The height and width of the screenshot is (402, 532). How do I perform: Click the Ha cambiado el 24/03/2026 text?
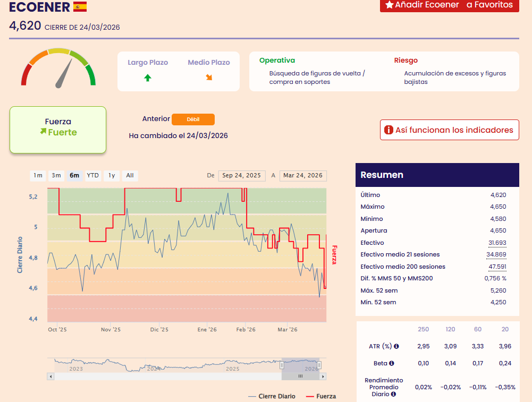click(179, 135)
